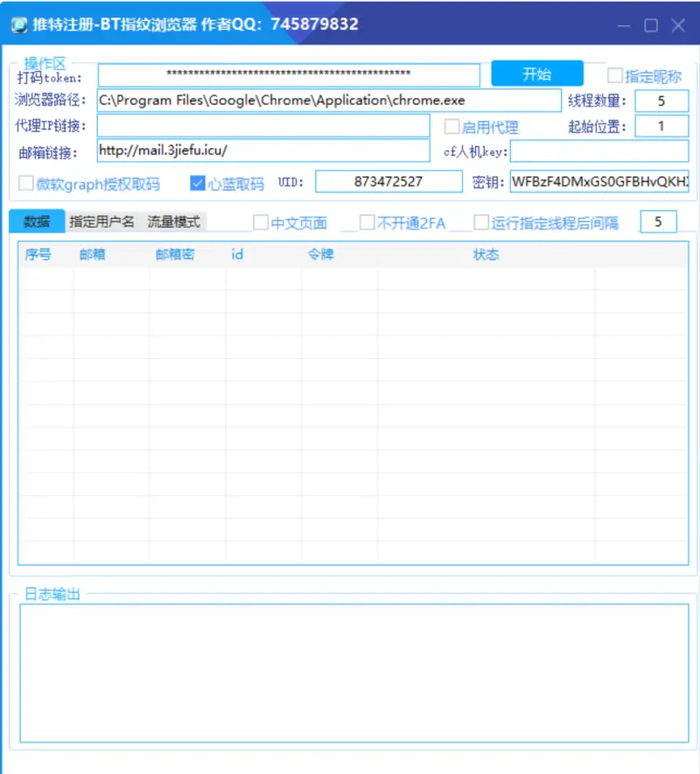Open the 流量模式 tab

coord(173,222)
